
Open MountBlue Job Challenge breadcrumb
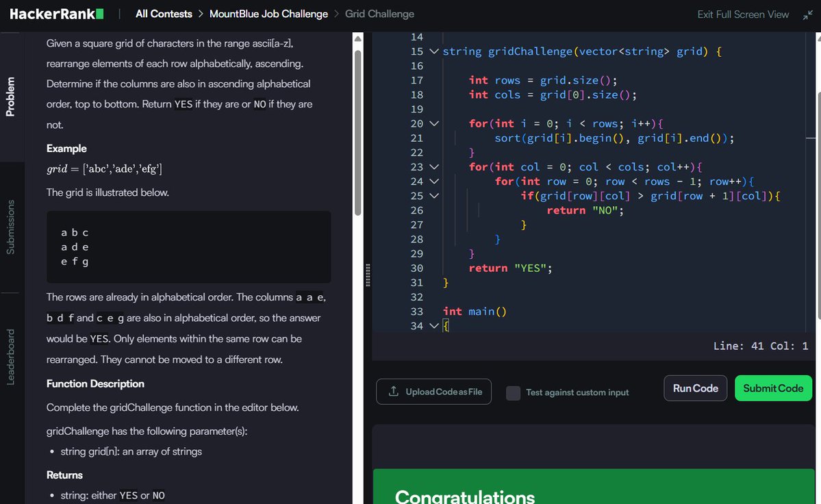[268, 14]
